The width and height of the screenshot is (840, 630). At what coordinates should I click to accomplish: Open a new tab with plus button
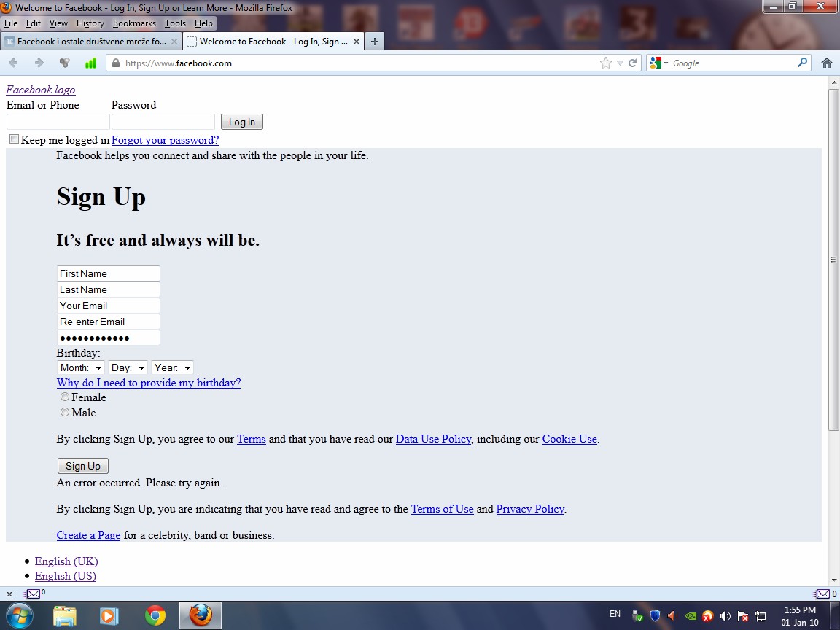375,42
